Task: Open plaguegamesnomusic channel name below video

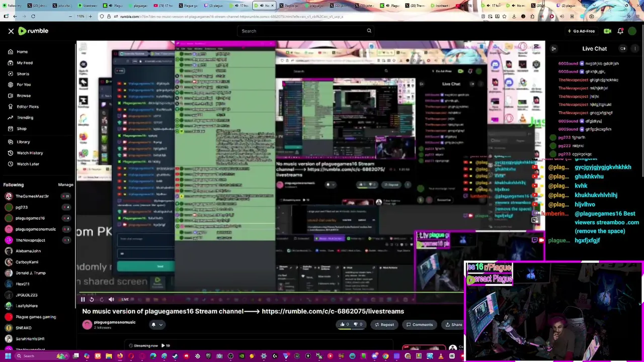Action: (115, 322)
